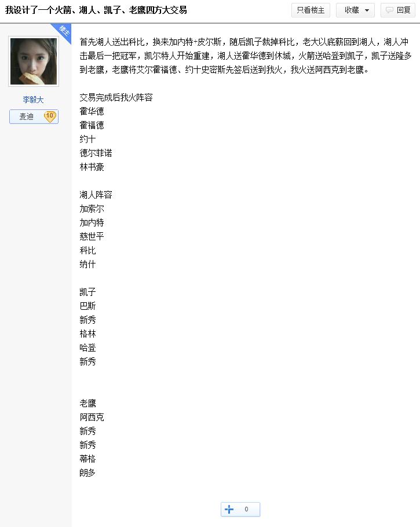
Task: Click the name 林书豪 in roster
Action: 92,167
